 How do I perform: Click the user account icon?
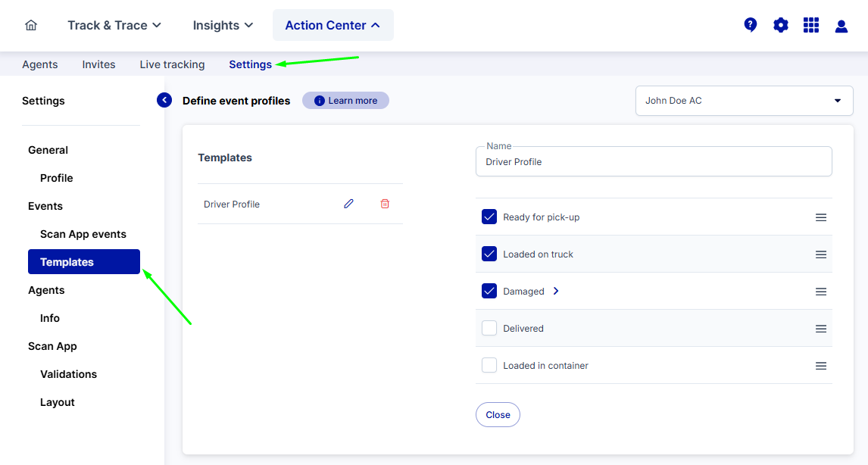pyautogui.click(x=841, y=26)
